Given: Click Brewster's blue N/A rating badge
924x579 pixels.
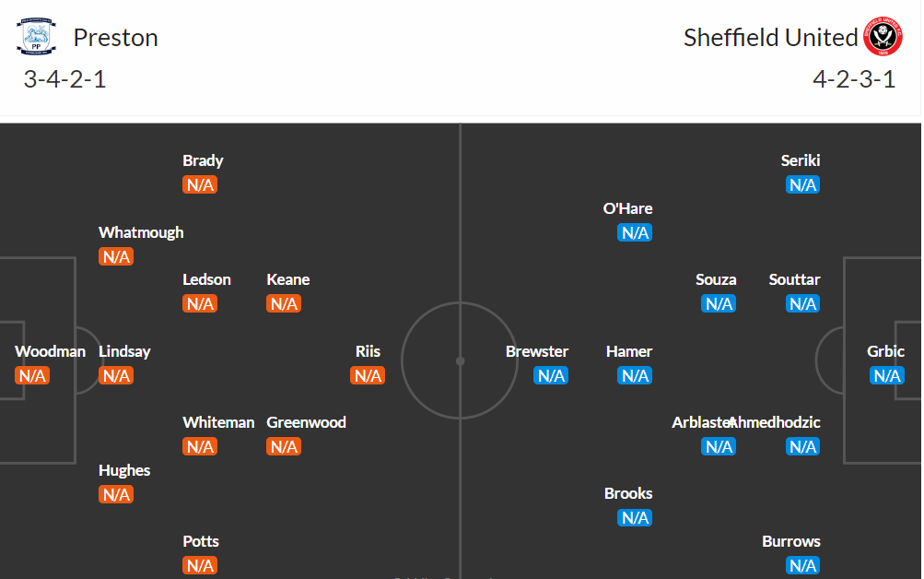Looking at the screenshot, I should tap(551, 375).
